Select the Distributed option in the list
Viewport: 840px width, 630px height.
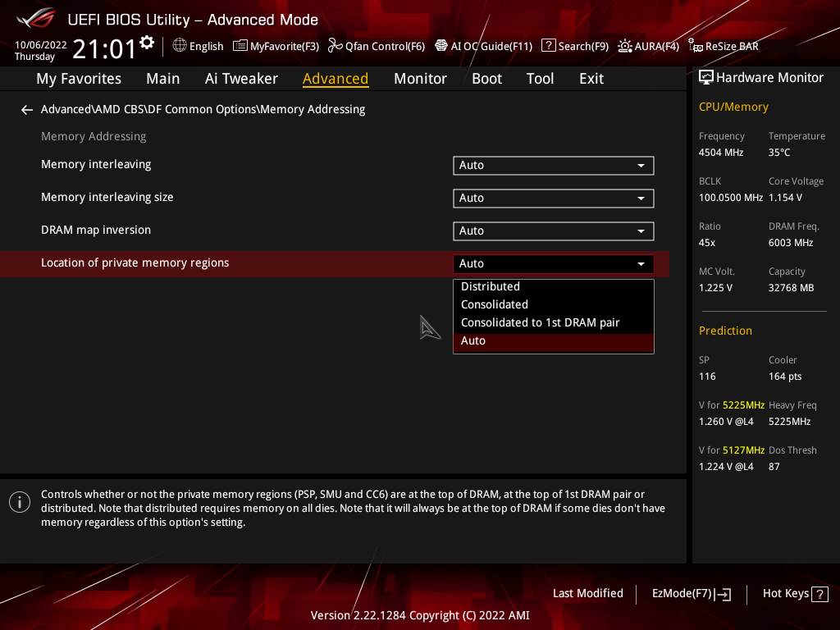pos(491,286)
